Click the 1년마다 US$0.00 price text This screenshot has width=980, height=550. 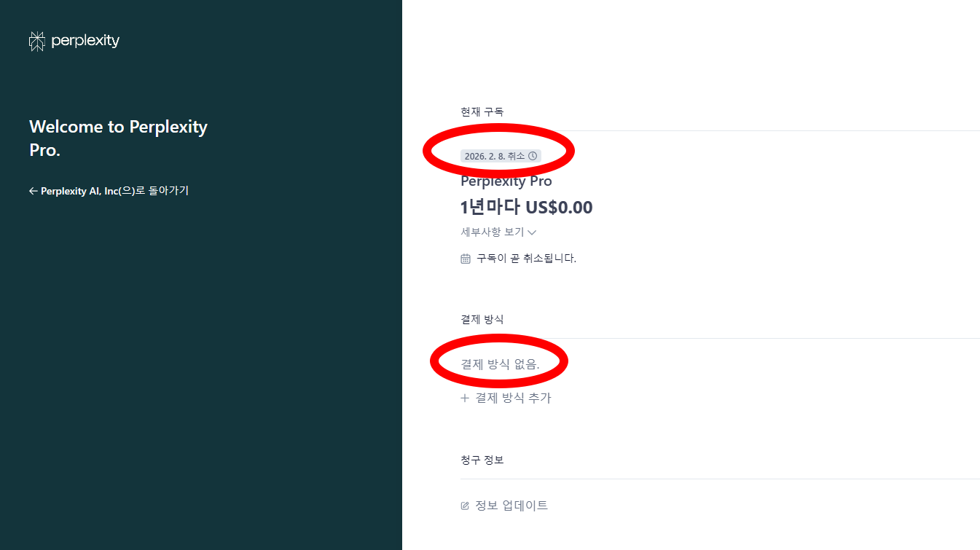526,207
